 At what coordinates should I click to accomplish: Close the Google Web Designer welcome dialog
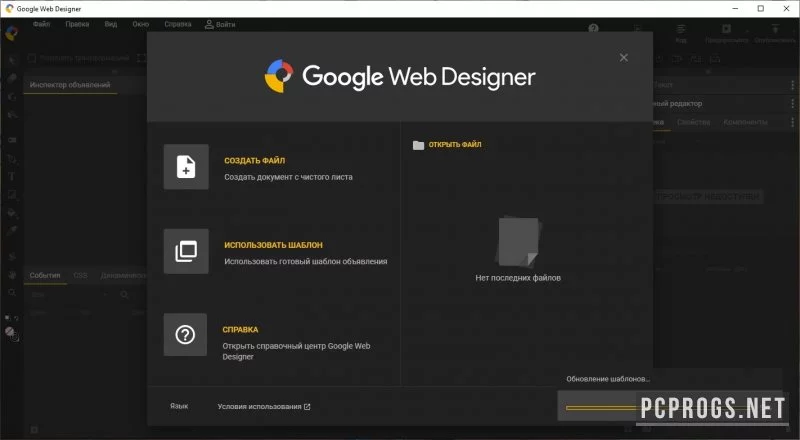[x=623, y=58]
